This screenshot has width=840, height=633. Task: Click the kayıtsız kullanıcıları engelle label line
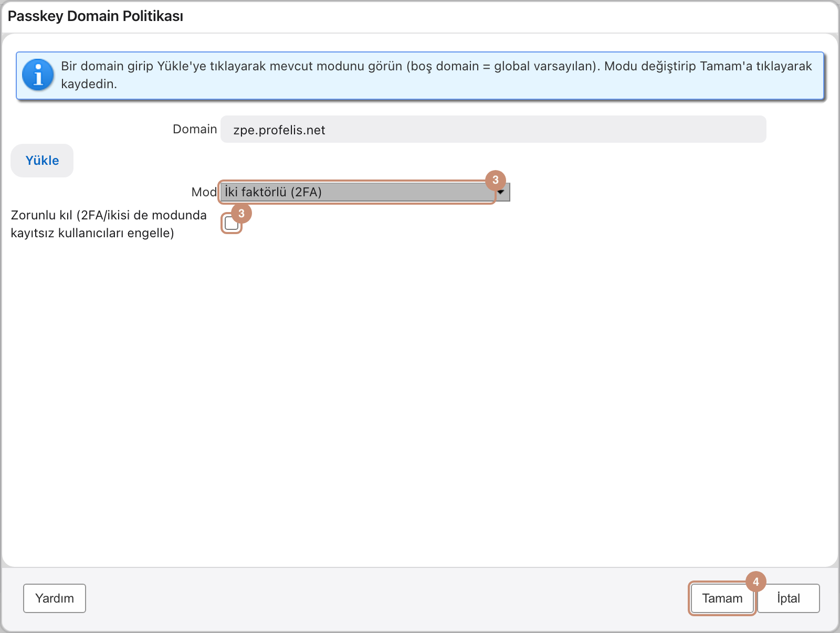click(92, 233)
